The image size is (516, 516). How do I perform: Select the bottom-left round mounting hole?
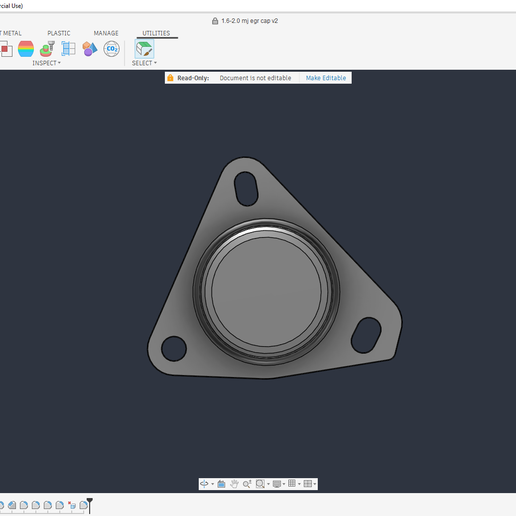pos(174,348)
